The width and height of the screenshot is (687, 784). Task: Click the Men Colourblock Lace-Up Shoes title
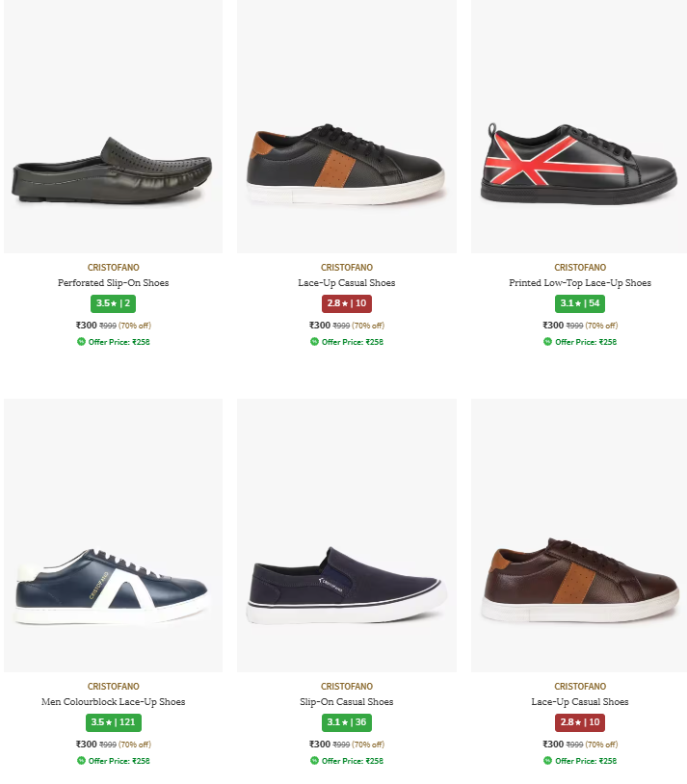pos(113,702)
